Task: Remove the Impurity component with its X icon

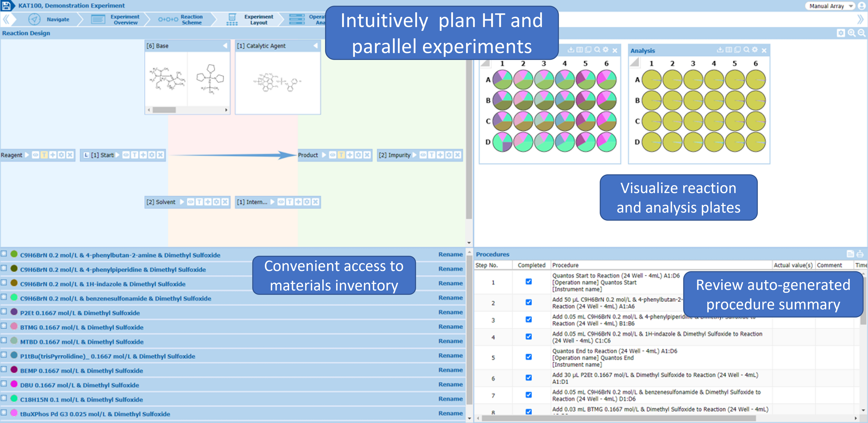Action: [x=457, y=155]
